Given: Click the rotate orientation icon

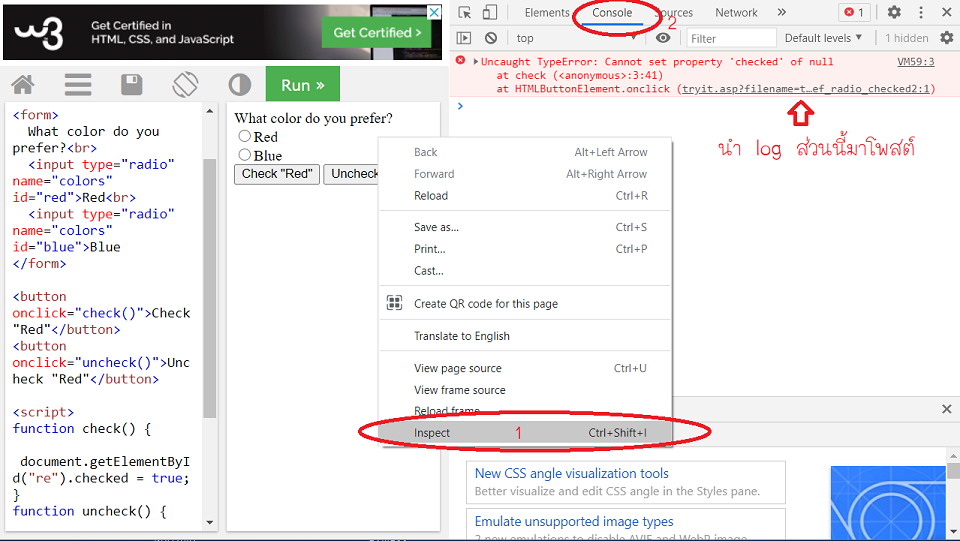Looking at the screenshot, I should [x=185, y=85].
